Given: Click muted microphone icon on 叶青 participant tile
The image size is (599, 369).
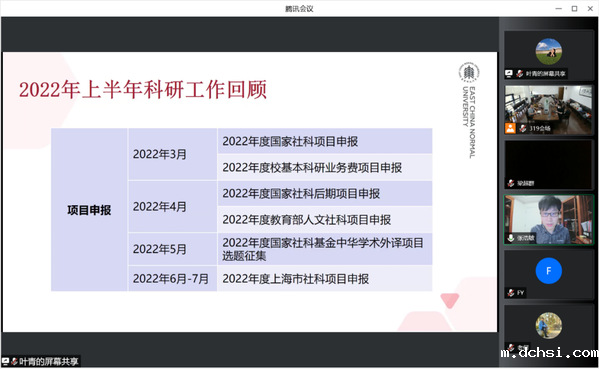Looking at the screenshot, I should (520, 73).
